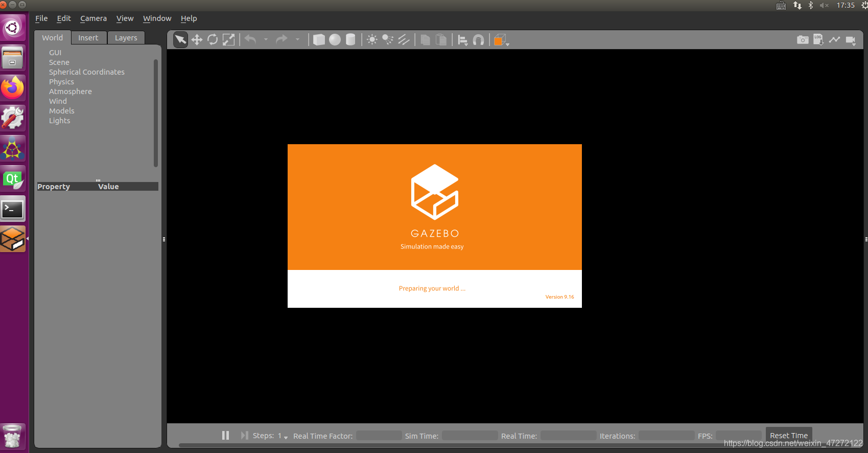Image resolution: width=868 pixels, height=453 pixels.
Task: Pause the simulation
Action: pos(225,435)
